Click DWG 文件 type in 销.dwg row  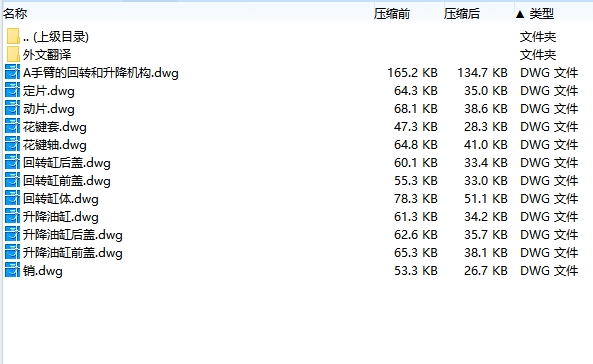[x=549, y=271]
